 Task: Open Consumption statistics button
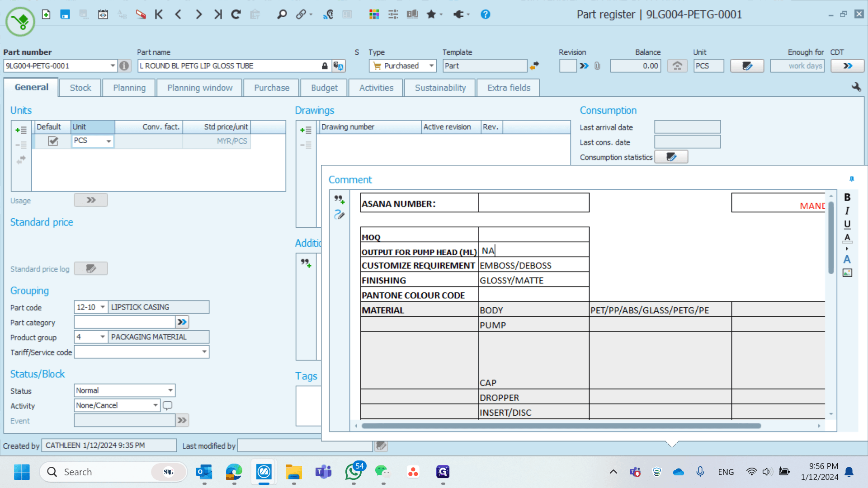tap(671, 157)
